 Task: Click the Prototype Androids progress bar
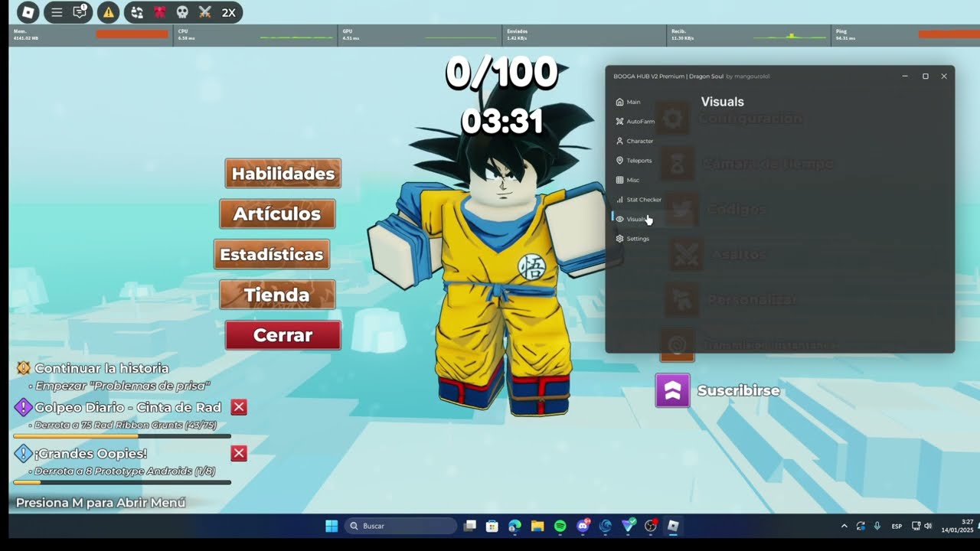pyautogui.click(x=122, y=482)
